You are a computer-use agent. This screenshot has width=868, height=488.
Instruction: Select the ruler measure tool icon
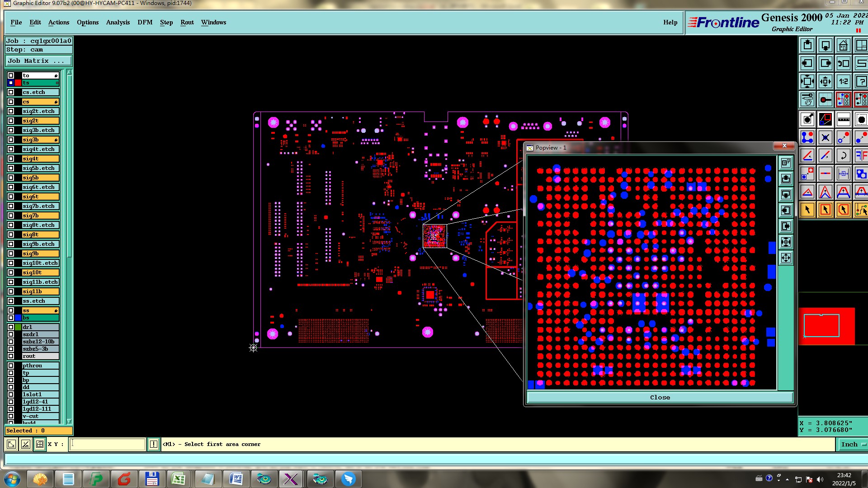843,120
